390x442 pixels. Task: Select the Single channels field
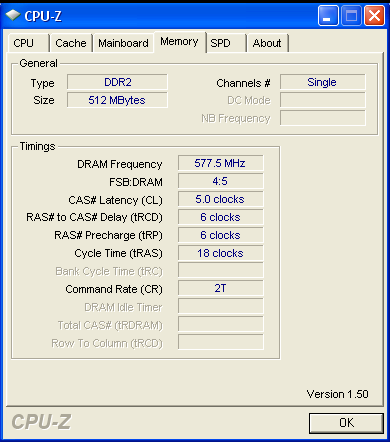322,82
